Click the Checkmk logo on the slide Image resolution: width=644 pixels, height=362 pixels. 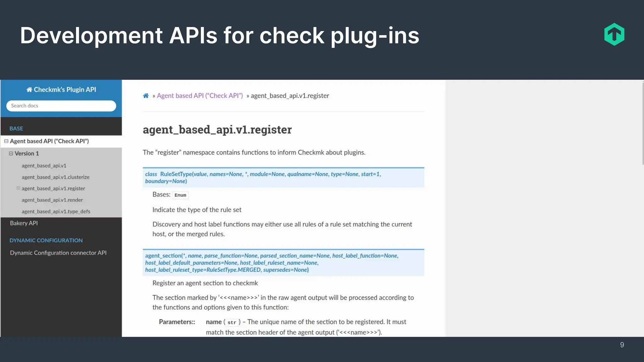point(614,34)
